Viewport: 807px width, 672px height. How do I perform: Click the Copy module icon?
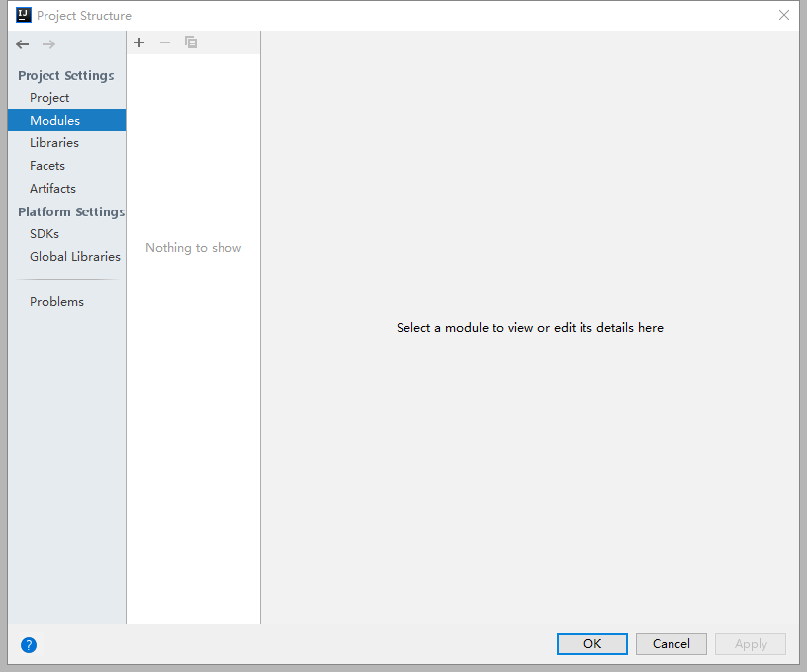point(191,42)
